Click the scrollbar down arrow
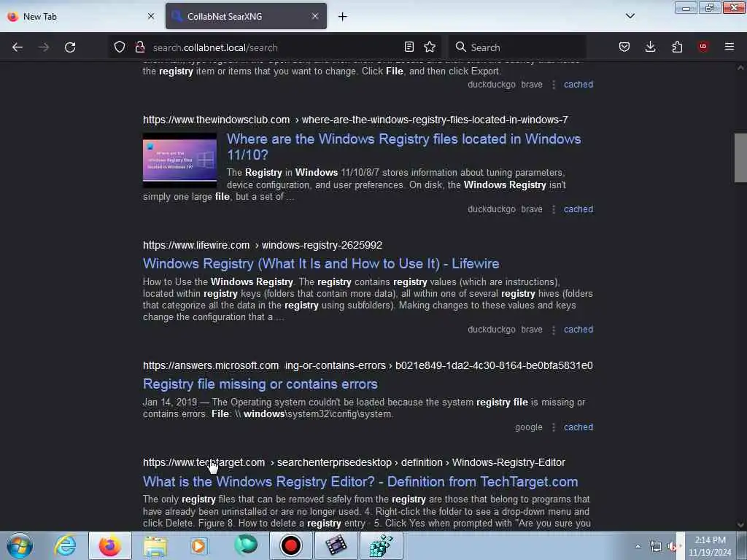 (740, 525)
